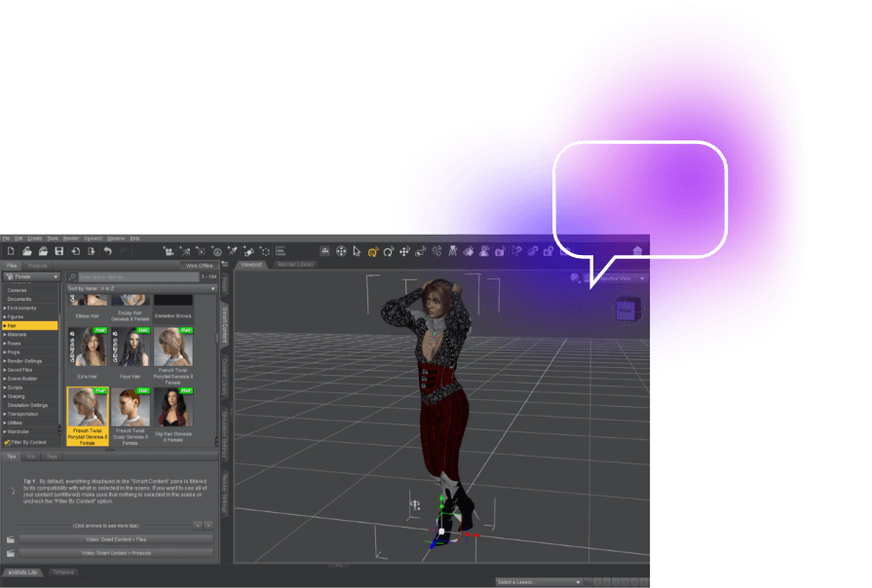The width and height of the screenshot is (872, 588).
Task: Click the content search filter field
Action: 136,277
